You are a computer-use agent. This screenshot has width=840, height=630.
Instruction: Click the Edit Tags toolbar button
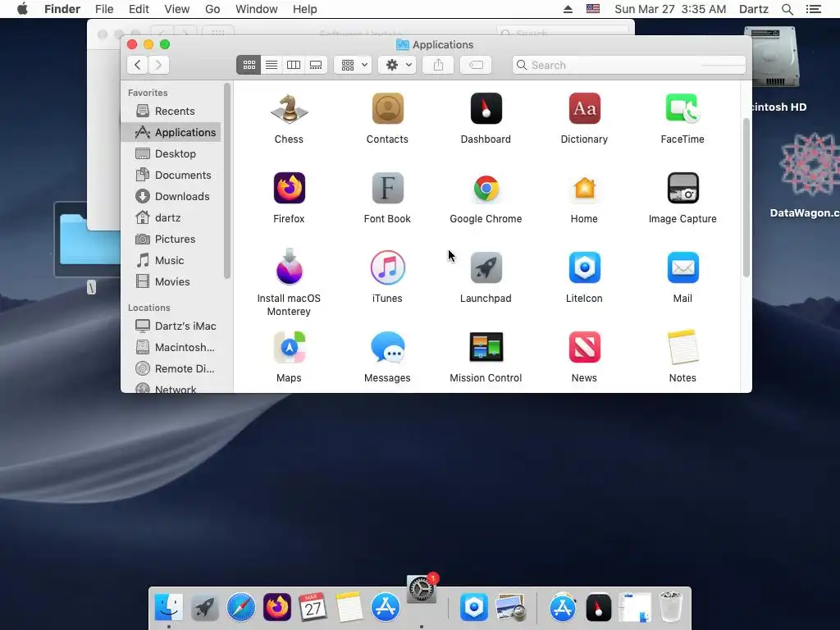(x=476, y=65)
